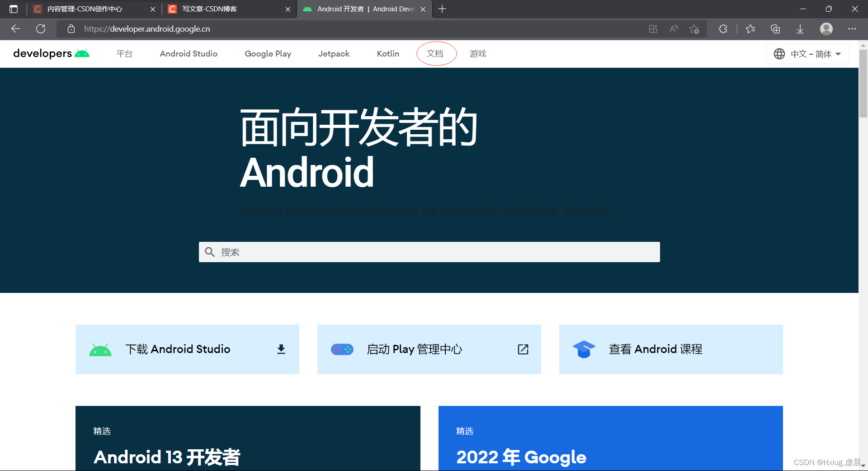
Task: Close the 写文章-CSDN博客 tab
Action: [288, 9]
